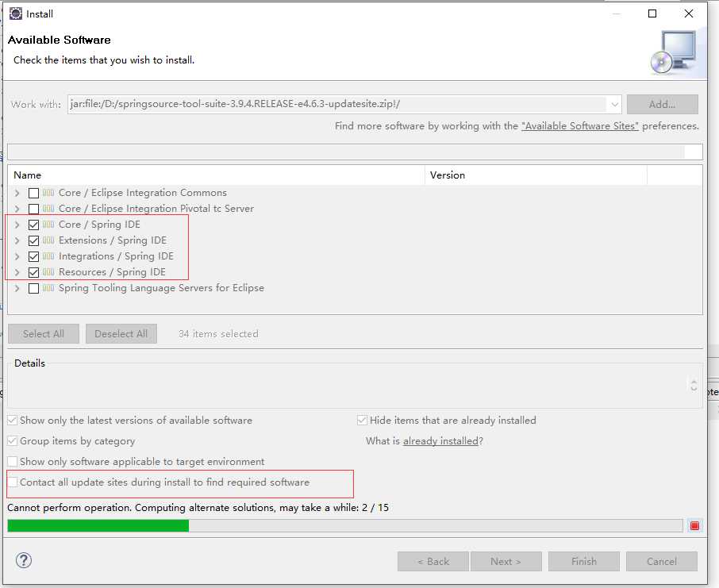
Task: Click the 34 items selected text
Action: [218, 333]
